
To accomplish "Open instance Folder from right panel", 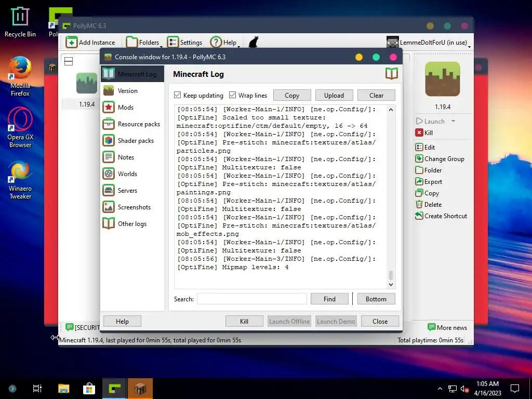I will [429, 170].
